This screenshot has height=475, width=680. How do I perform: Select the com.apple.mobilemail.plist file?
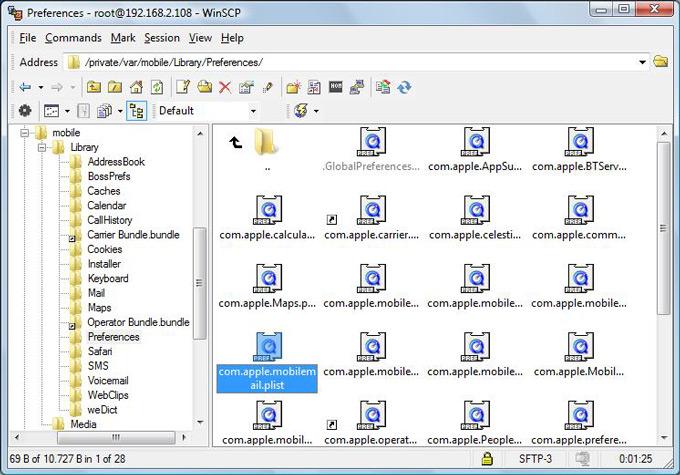coord(267,362)
